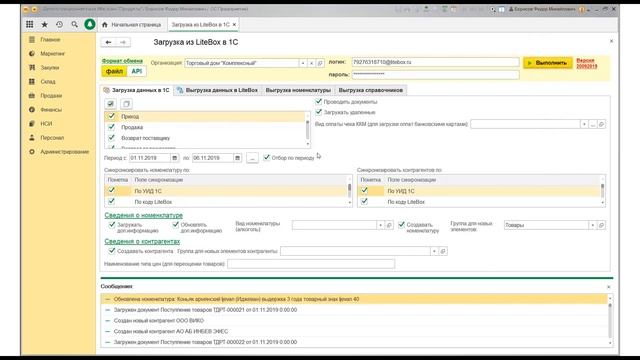Image resolution: width=640 pixels, height=360 pixels.
Task: Toggle Возврат поставщику checkbox
Action: (111, 138)
